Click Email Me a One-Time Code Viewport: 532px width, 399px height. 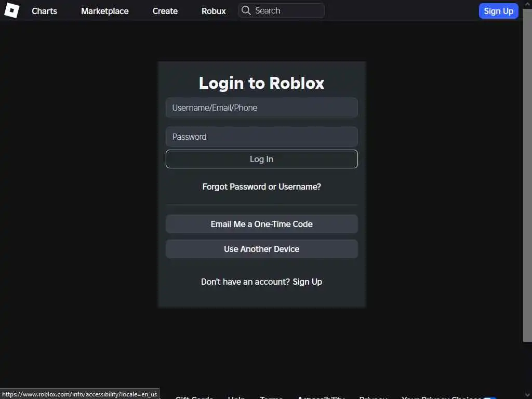[262, 224]
